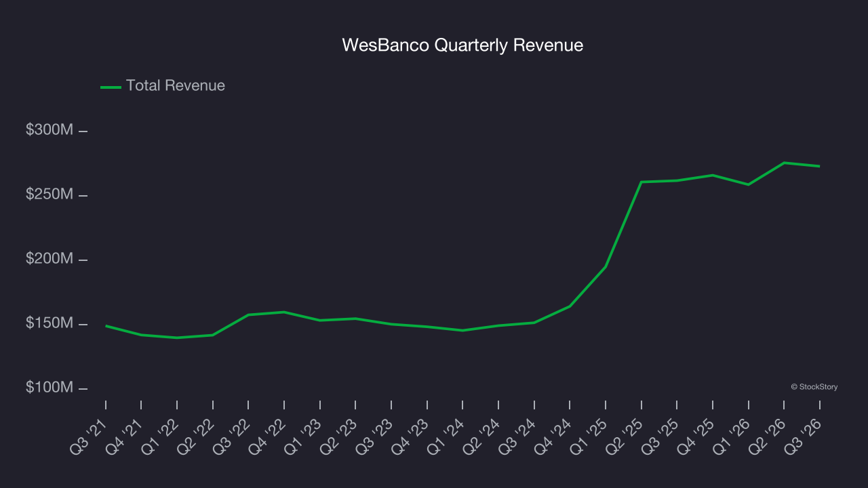Click the Q3 '22 x-axis label
Viewport: 868px width, 488px height.
click(x=232, y=436)
